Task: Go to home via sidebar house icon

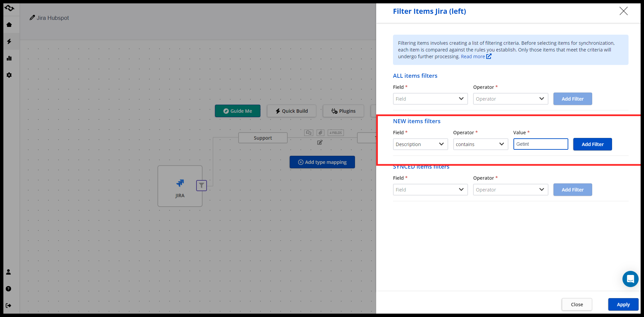Action: (9, 25)
